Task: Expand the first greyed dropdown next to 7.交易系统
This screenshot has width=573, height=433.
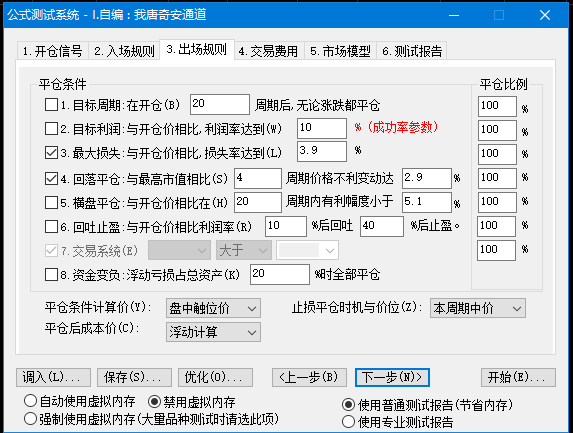Action: coord(179,250)
